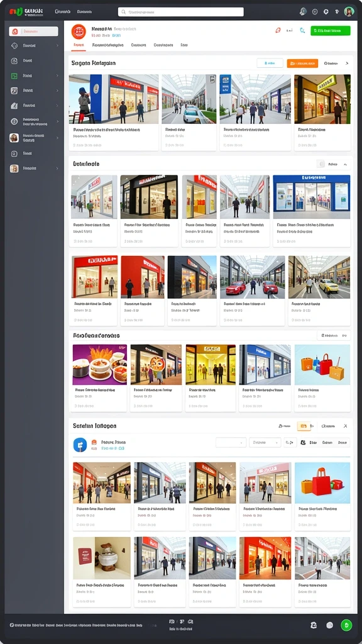Switch to the second tab beside the underlined one

pyautogui.click(x=108, y=45)
